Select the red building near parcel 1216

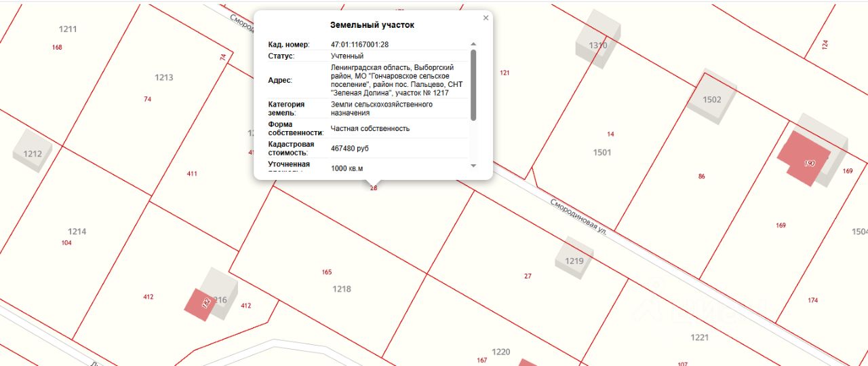(201, 303)
